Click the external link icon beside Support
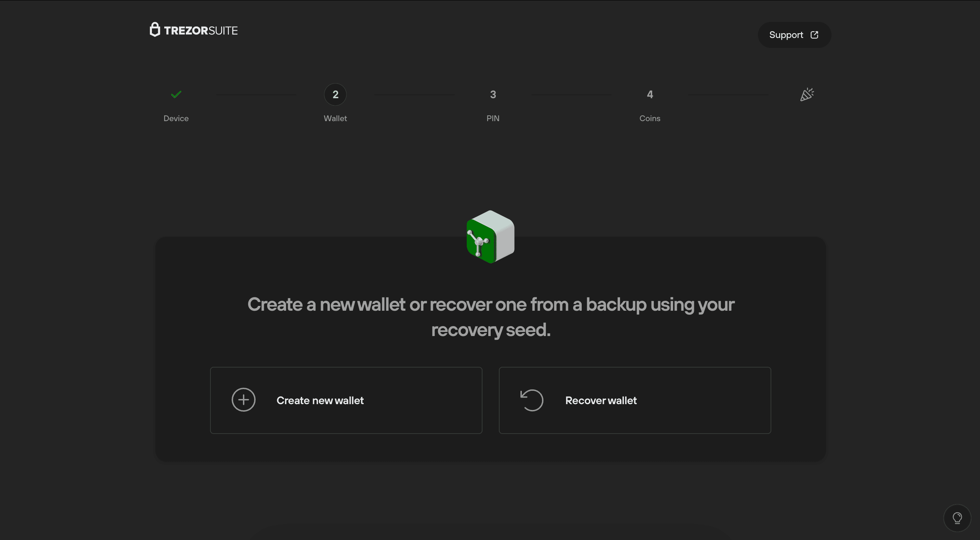This screenshot has width=980, height=540. pyautogui.click(x=814, y=35)
